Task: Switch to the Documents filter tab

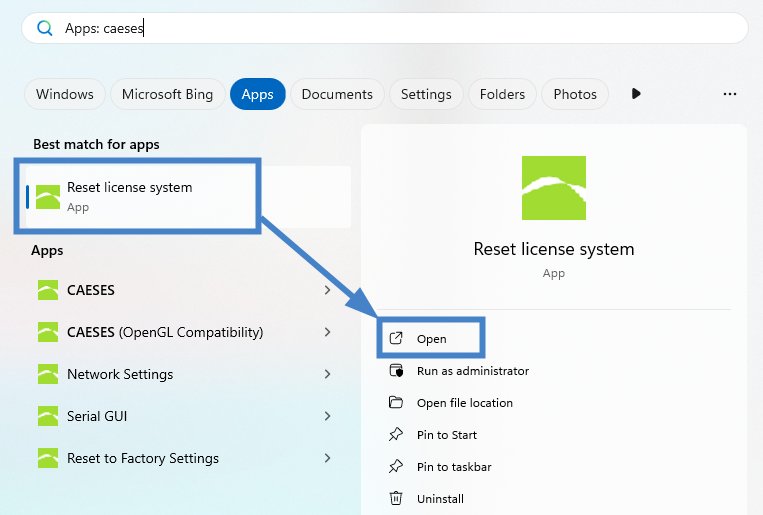Action: tap(337, 94)
